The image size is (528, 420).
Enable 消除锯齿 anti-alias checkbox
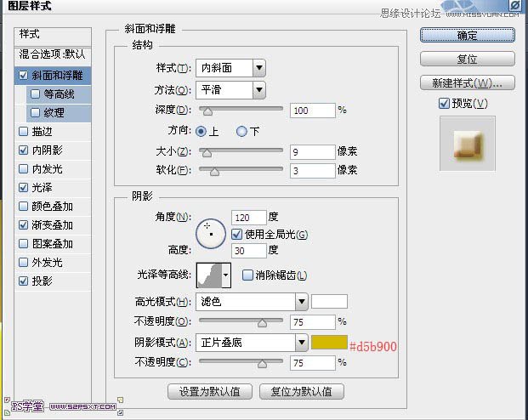pos(247,275)
